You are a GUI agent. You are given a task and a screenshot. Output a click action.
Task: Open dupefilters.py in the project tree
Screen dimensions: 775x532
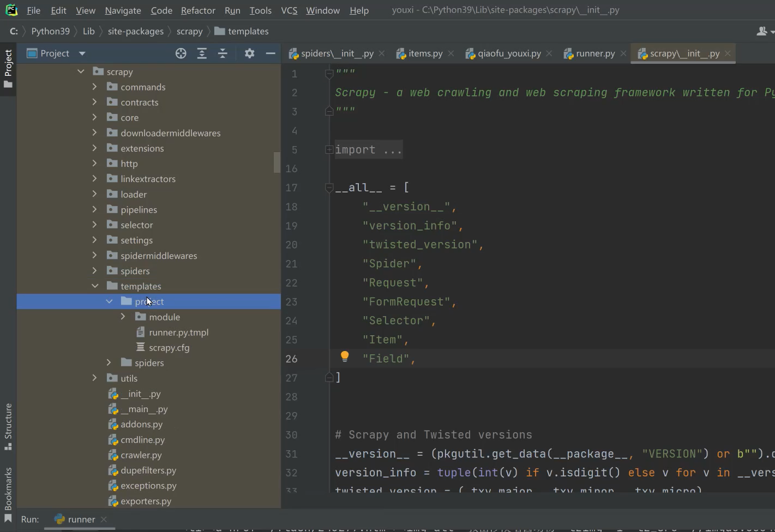pos(148,470)
